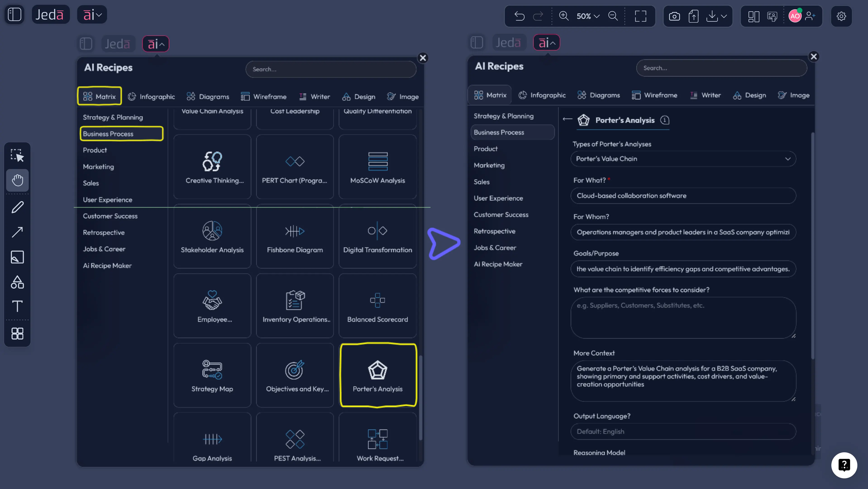Expand the Porter's Value Chain dropdown
868x489 pixels.
click(x=683, y=159)
